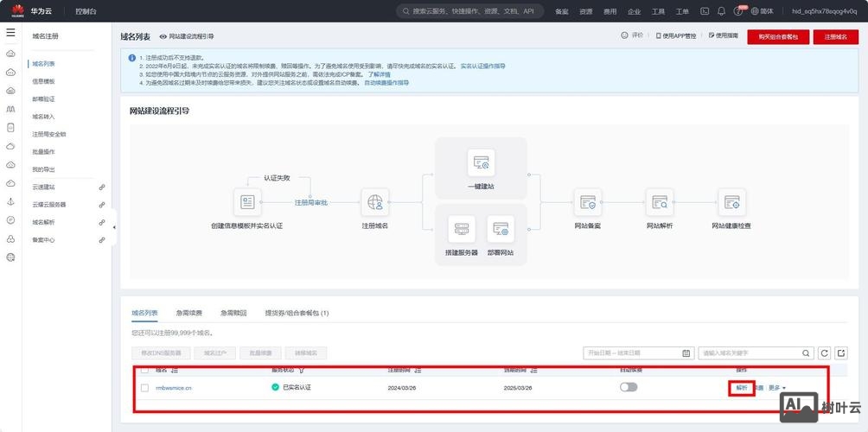Sort by 注册时间 column
Screen dimensions: 868x432
[x=418, y=370]
